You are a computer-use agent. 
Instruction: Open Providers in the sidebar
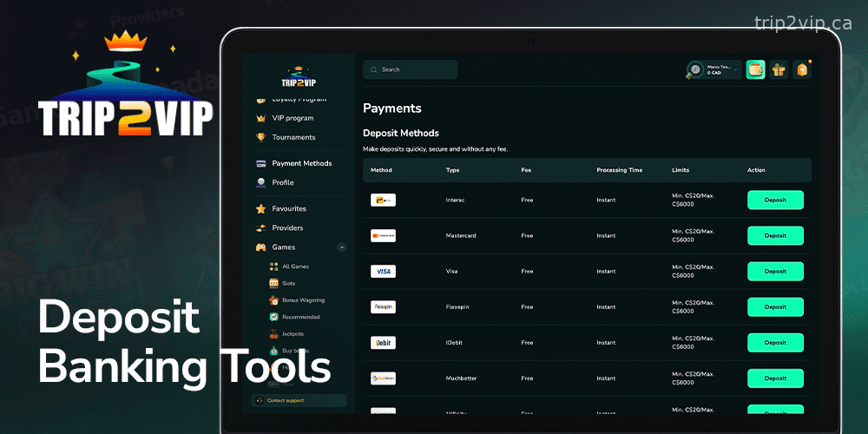pyautogui.click(x=287, y=228)
